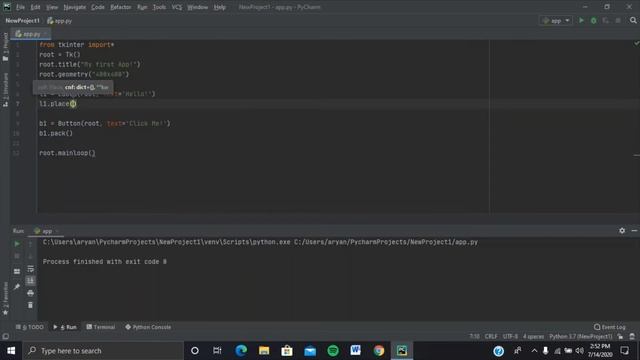Open Project tool window sidebar tab
This screenshot has height=360, width=640.
[x=5, y=47]
